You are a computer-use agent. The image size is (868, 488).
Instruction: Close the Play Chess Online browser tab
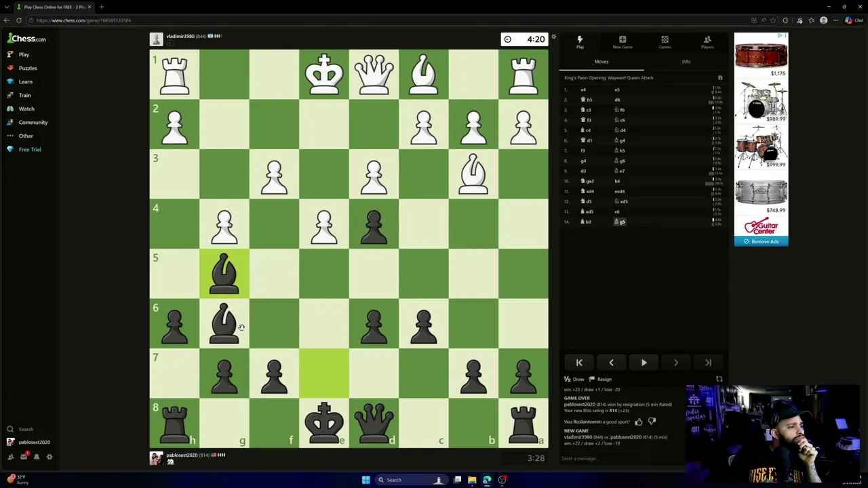[x=89, y=7]
